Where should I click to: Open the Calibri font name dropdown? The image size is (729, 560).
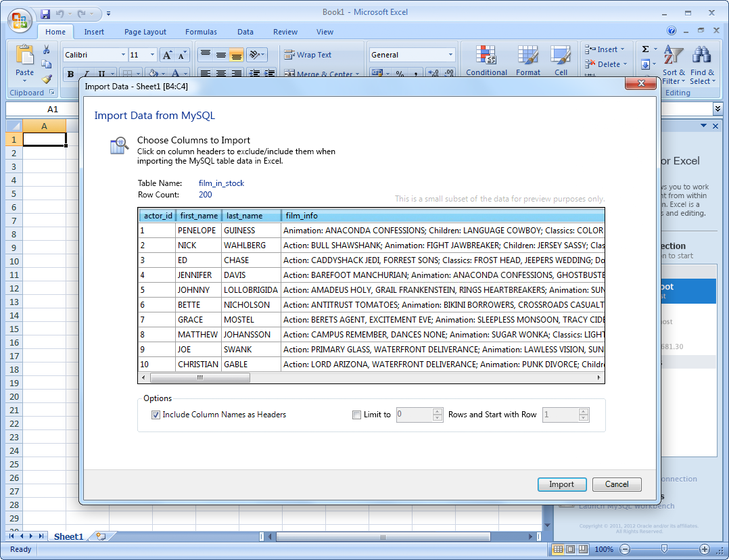click(x=123, y=55)
